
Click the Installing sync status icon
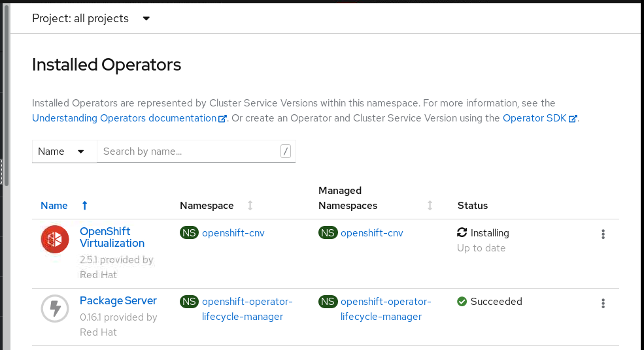pyautogui.click(x=462, y=233)
